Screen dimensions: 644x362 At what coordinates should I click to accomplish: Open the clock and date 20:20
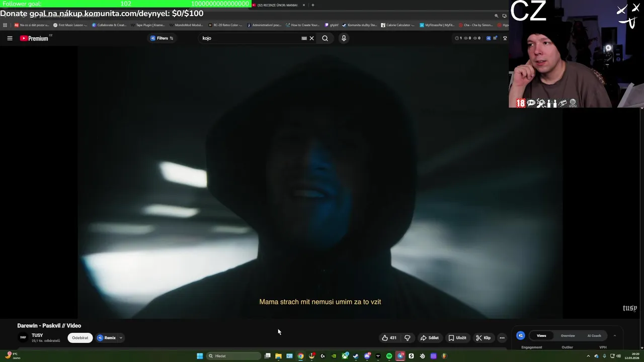coord(631,356)
